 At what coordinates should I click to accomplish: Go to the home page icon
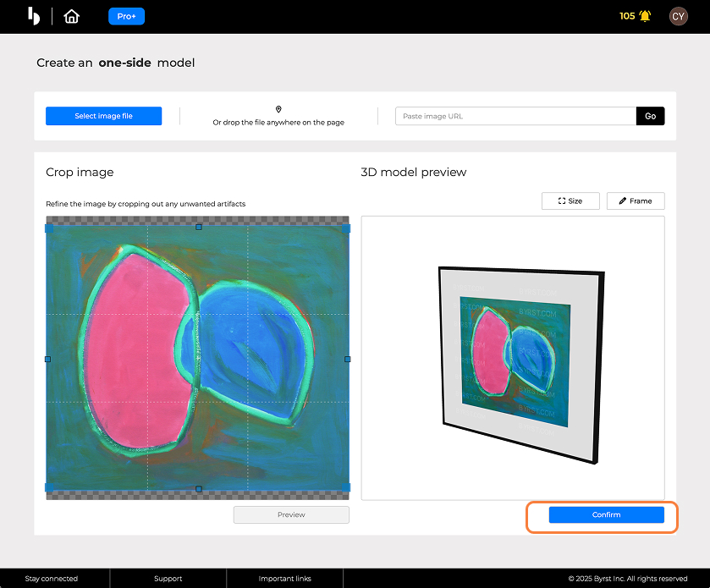pyautogui.click(x=72, y=17)
